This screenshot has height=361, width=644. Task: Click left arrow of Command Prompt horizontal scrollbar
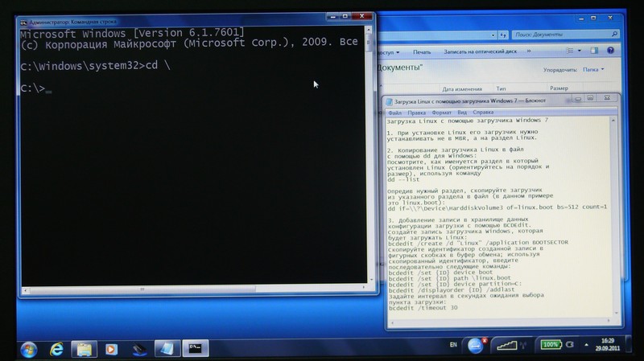coord(26,290)
